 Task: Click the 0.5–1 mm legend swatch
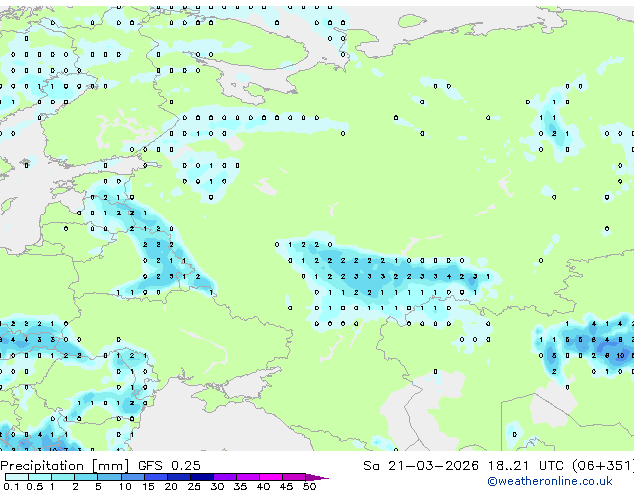point(40,477)
